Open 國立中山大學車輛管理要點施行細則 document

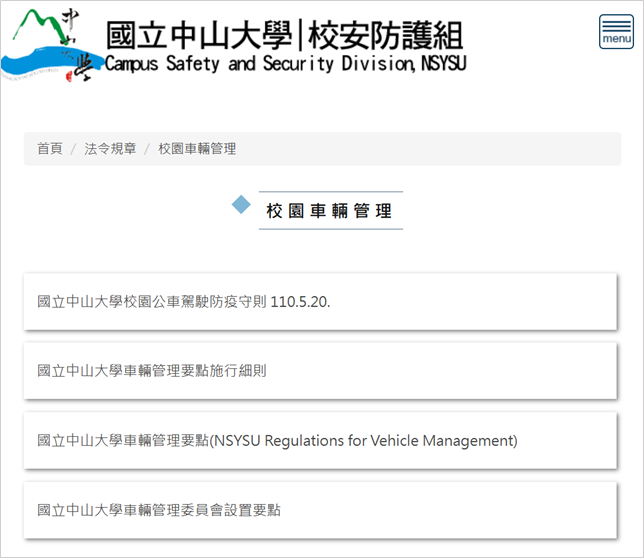(x=152, y=371)
